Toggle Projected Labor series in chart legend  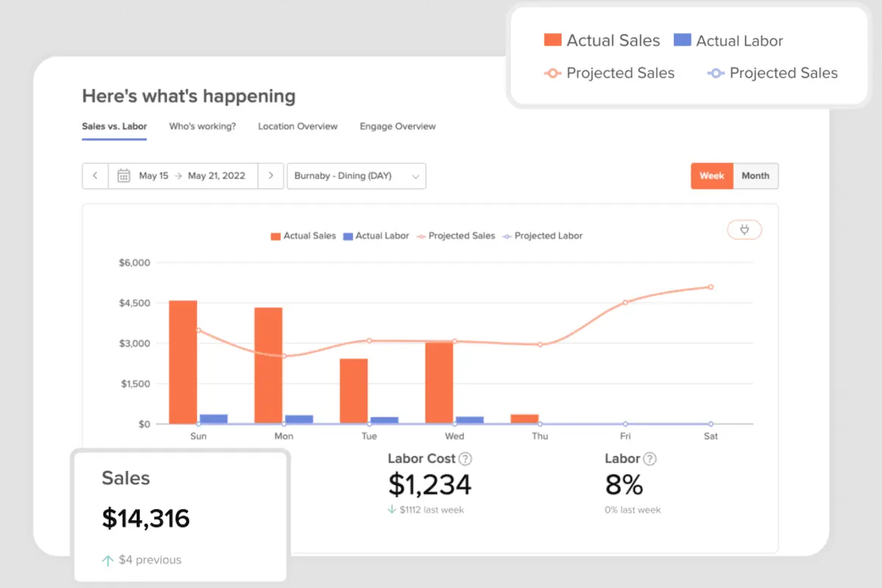point(542,236)
